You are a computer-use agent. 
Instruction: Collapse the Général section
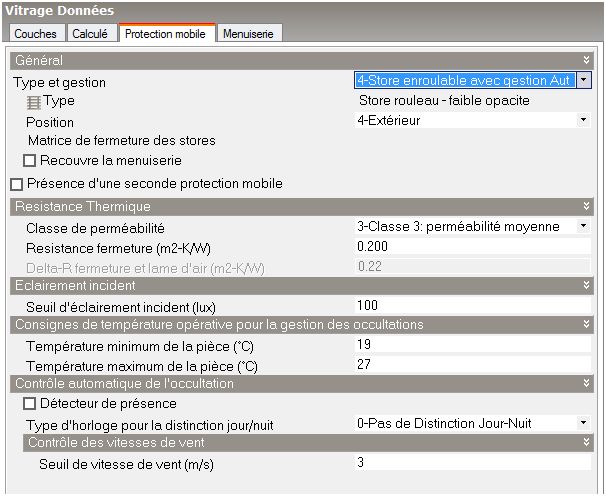(587, 61)
